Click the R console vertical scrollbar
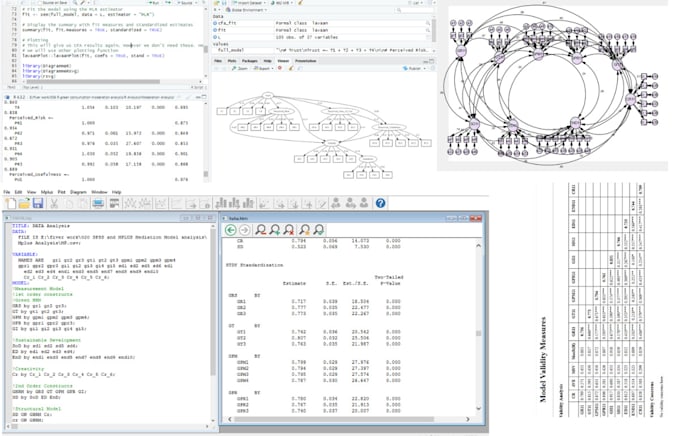The height and width of the screenshot is (436, 680). coord(206,174)
